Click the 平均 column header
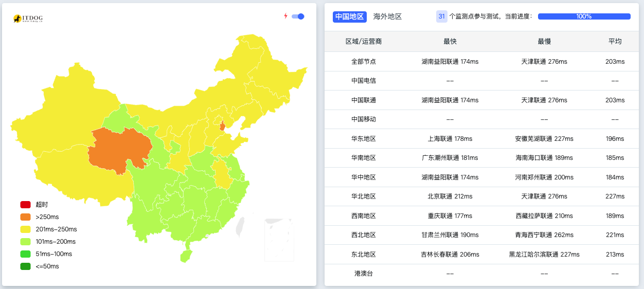Screen dimensions: 644x289 click(615, 41)
